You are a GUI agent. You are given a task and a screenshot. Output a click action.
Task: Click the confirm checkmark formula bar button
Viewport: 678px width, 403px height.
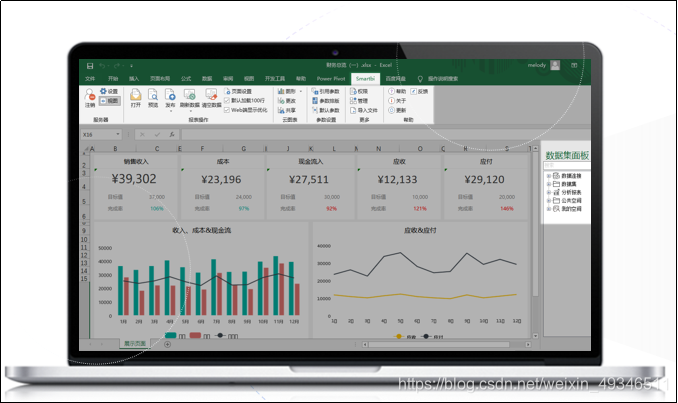click(157, 135)
